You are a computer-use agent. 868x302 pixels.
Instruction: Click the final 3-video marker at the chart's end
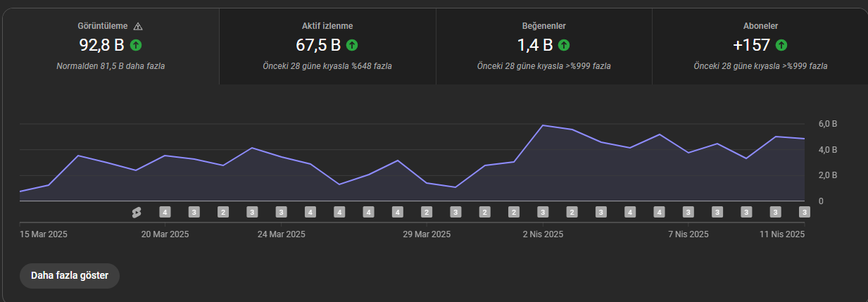804,212
